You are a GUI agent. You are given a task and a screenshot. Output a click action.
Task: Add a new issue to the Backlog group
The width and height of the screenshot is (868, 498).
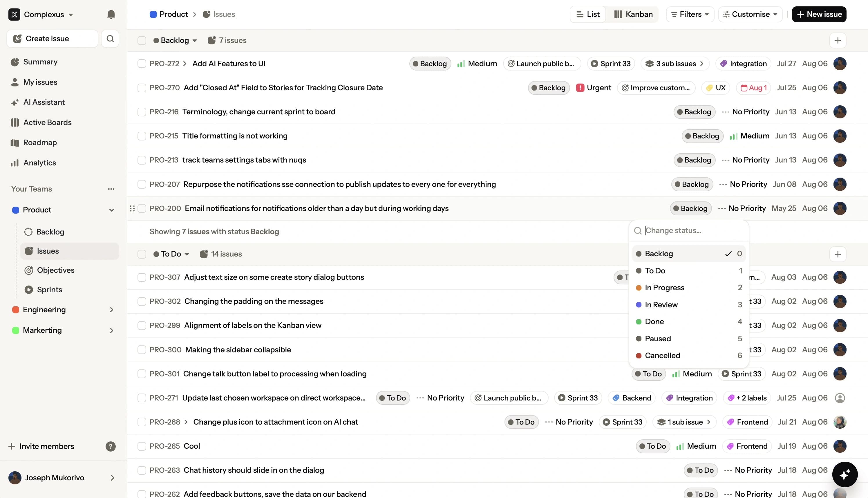coord(838,40)
